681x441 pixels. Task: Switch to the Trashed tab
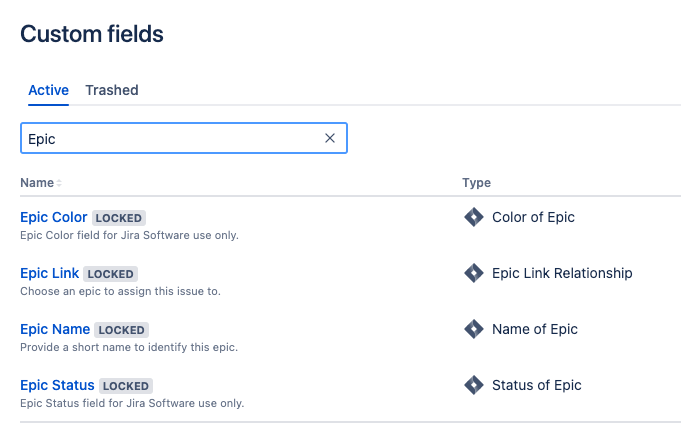pos(112,90)
